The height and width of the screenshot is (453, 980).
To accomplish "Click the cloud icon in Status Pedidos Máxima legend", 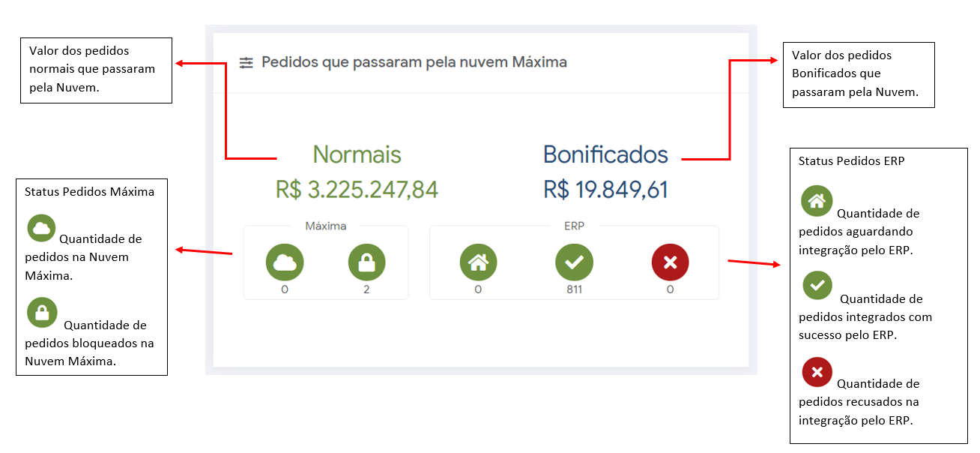I will point(41,228).
